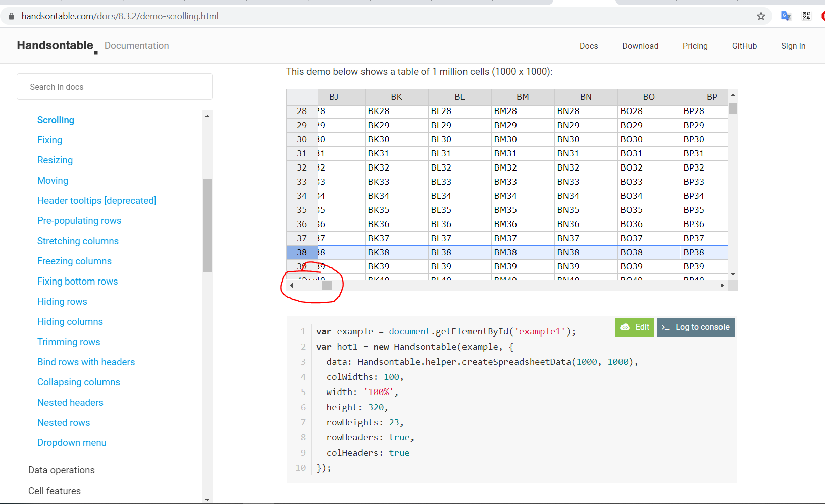Click the sidebar scrollbar thumb
825x504 pixels.
(x=207, y=226)
